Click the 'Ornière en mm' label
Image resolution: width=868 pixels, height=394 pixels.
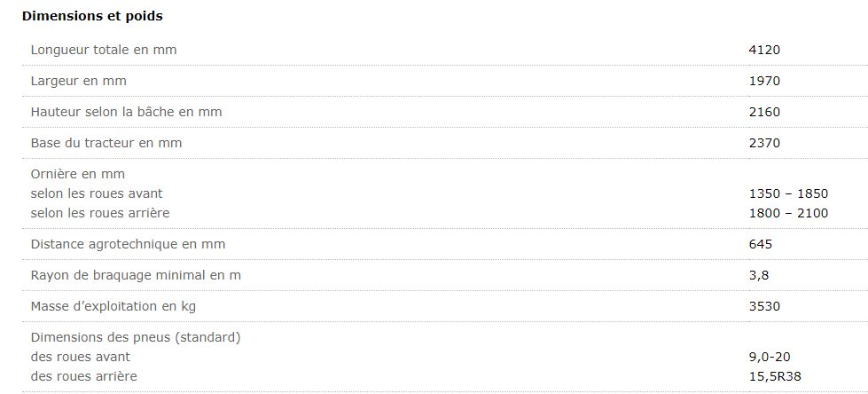click(78, 174)
